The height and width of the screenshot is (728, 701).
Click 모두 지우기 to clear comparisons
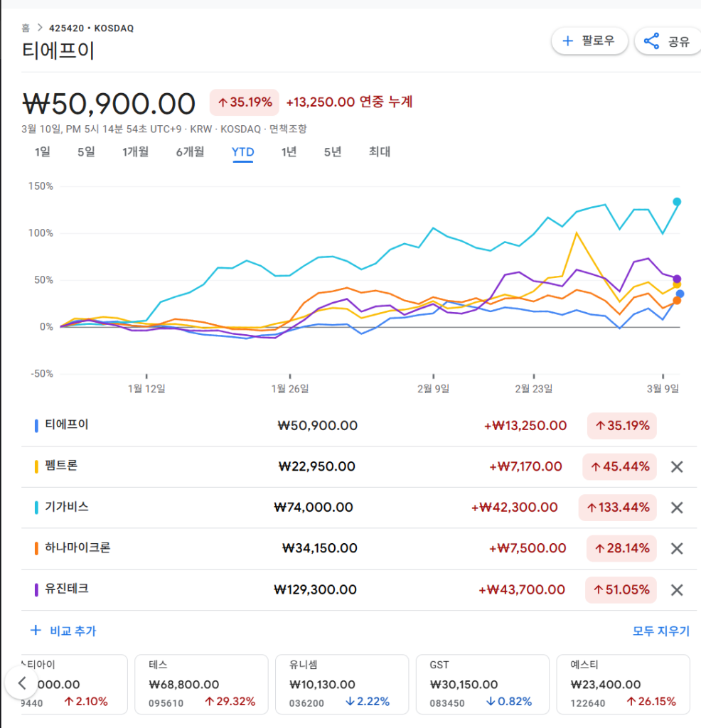click(660, 631)
